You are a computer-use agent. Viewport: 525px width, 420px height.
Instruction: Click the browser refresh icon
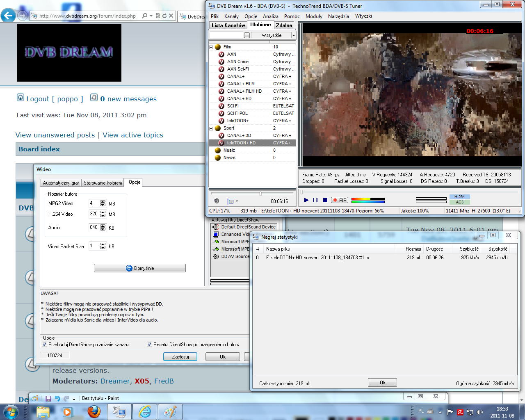point(164,16)
